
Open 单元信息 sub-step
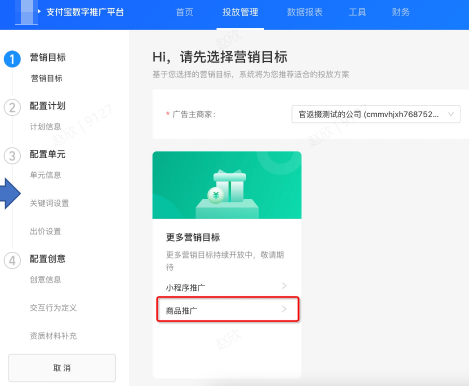click(45, 175)
